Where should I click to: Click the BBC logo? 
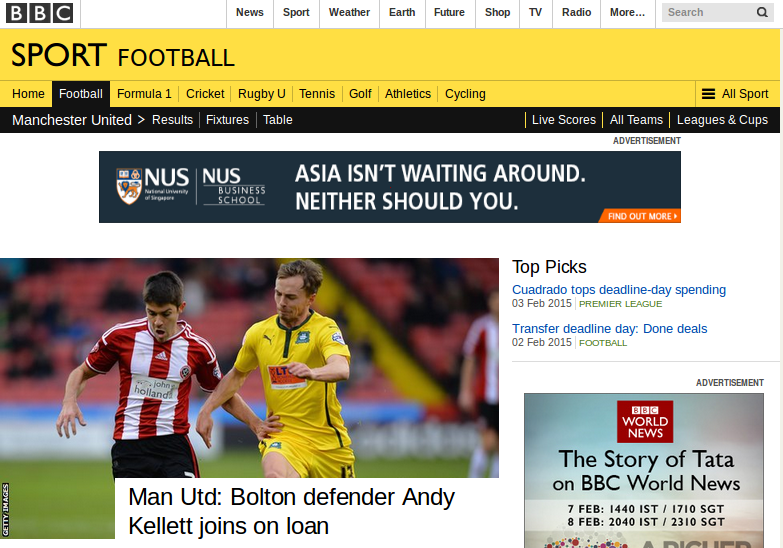[x=39, y=12]
